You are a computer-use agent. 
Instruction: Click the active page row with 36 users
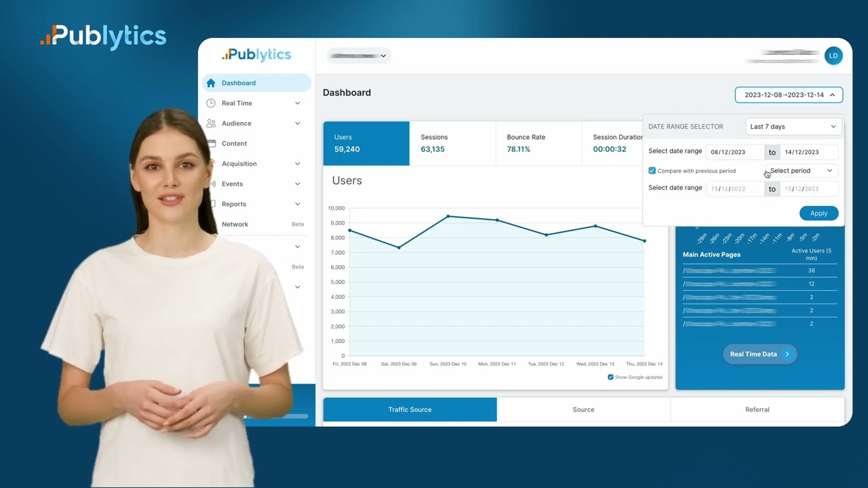(759, 270)
